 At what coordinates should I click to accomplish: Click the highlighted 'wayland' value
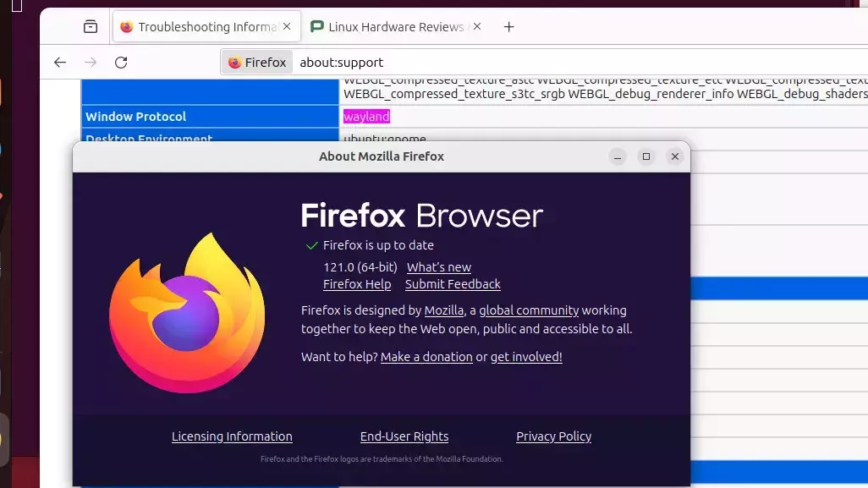tap(366, 117)
